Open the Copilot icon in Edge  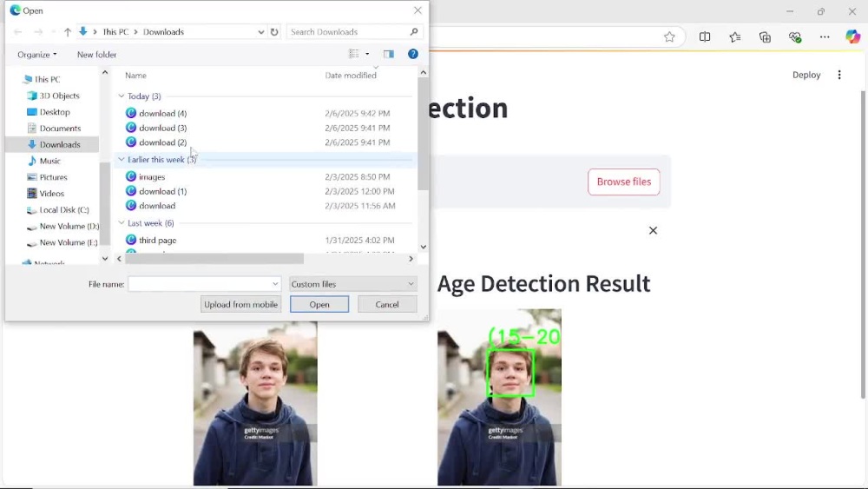[x=852, y=37]
